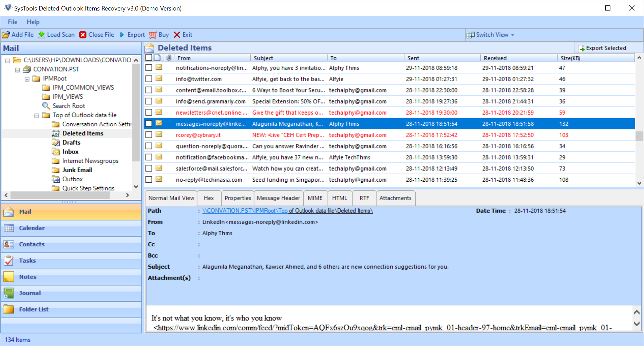Screen dimensions: 644x346
Task: Check the box for info@twitter.com email
Action: tap(149, 79)
